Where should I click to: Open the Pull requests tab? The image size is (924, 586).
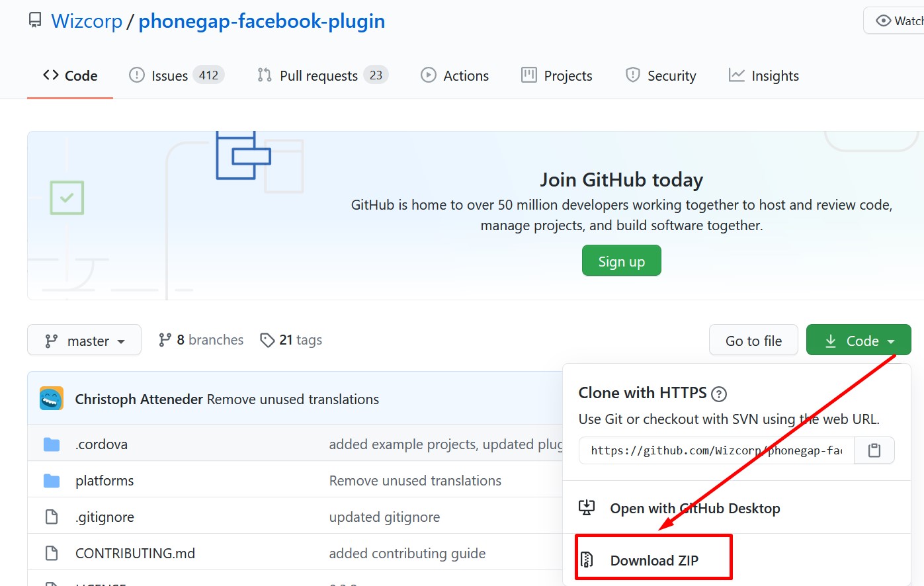323,75
